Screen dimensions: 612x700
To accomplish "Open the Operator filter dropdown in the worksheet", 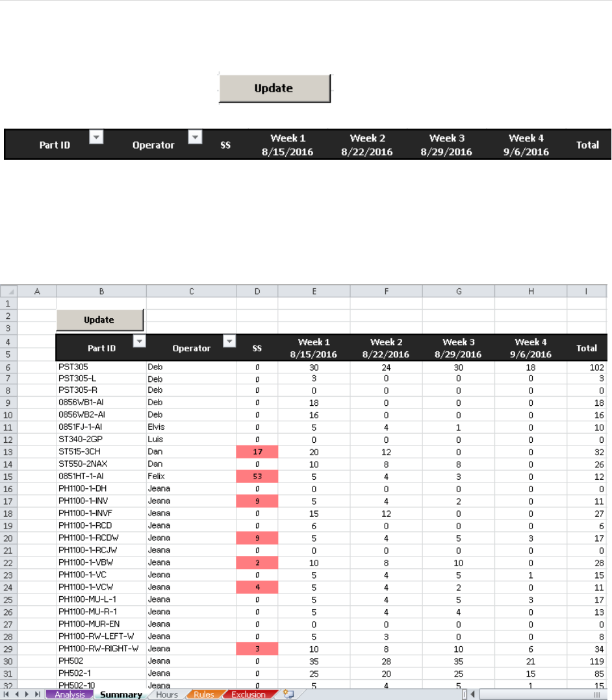I will [x=229, y=342].
